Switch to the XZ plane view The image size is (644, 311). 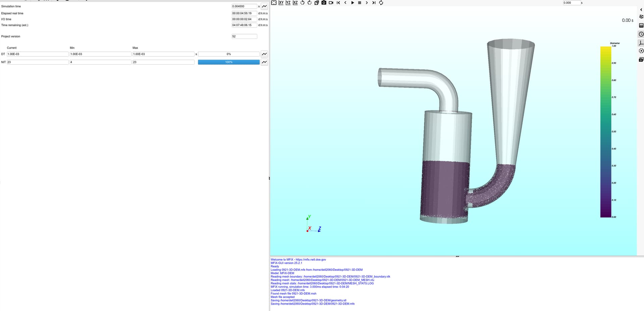pyautogui.click(x=295, y=3)
